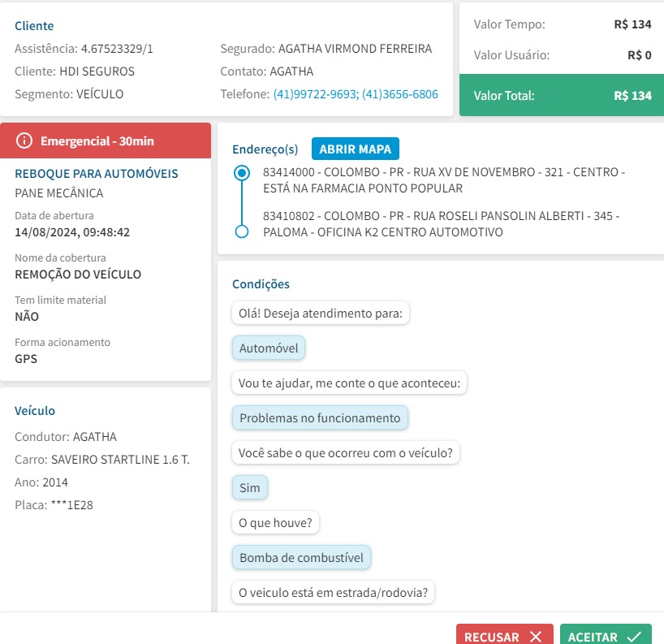Click the second phone (41)3656-6806
The width and height of the screenshot is (664, 644).
[400, 94]
